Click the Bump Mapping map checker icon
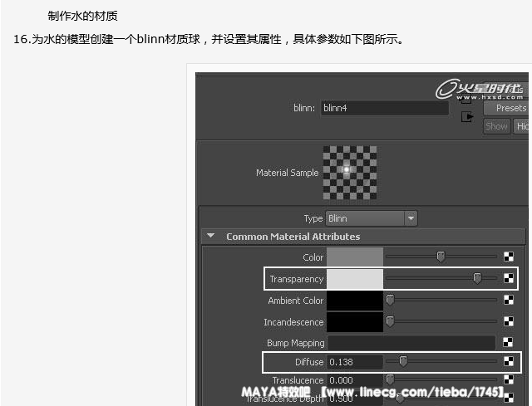This screenshot has width=532, height=406. (x=509, y=342)
